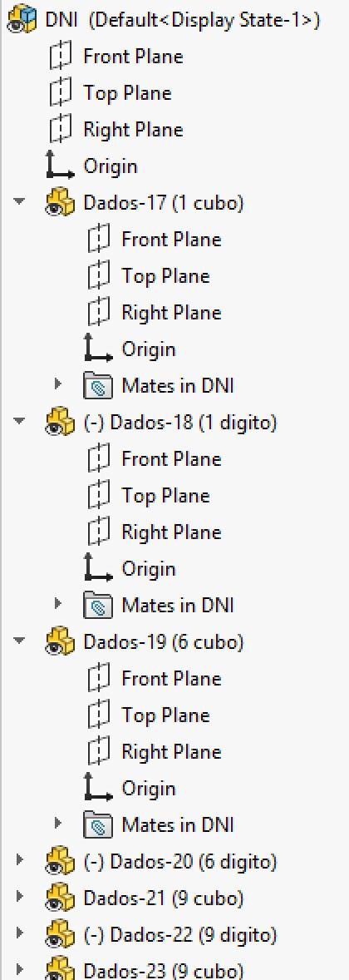This screenshot has height=980, width=349.
Task: Expand the (-) Dados-20 (6 digito) node
Action: (20, 862)
